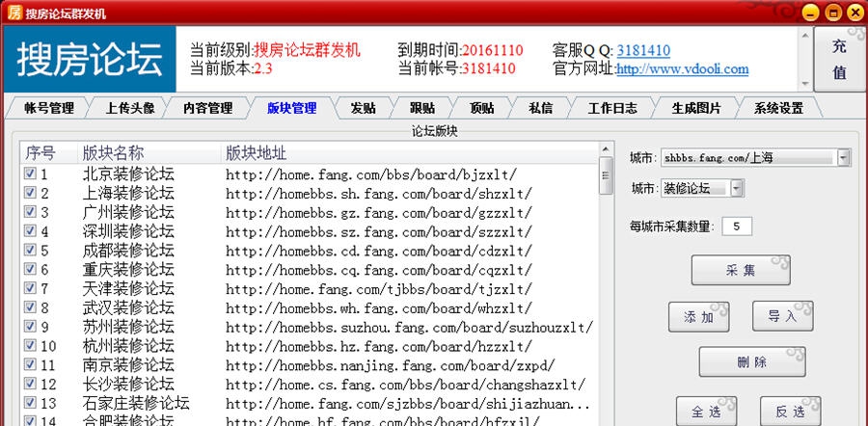This screenshot has height=426, width=868.
Task: Switch to the 顶贴 tab
Action: [x=481, y=108]
